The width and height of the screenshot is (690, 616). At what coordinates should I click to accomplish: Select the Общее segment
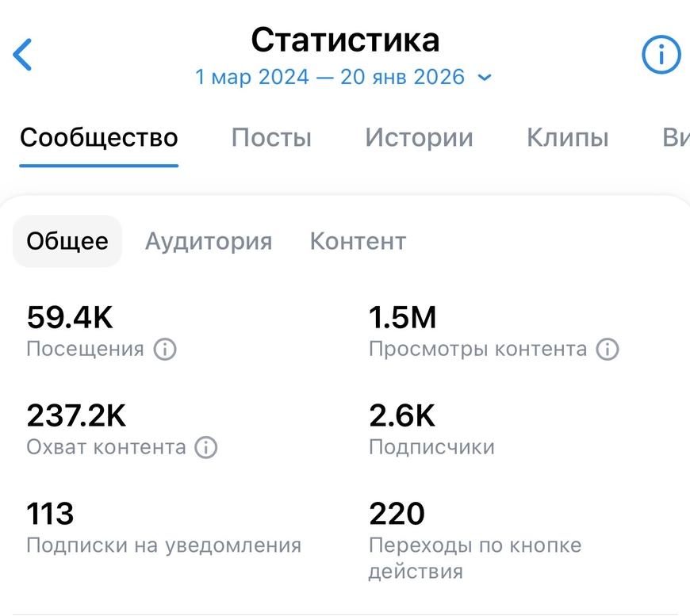coord(67,241)
